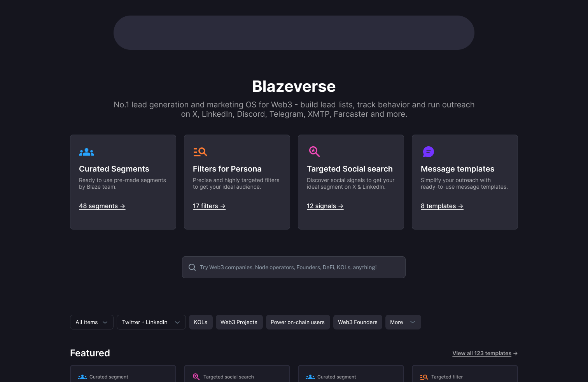
Task: Click inside the Web3 search input field
Action: tap(294, 267)
